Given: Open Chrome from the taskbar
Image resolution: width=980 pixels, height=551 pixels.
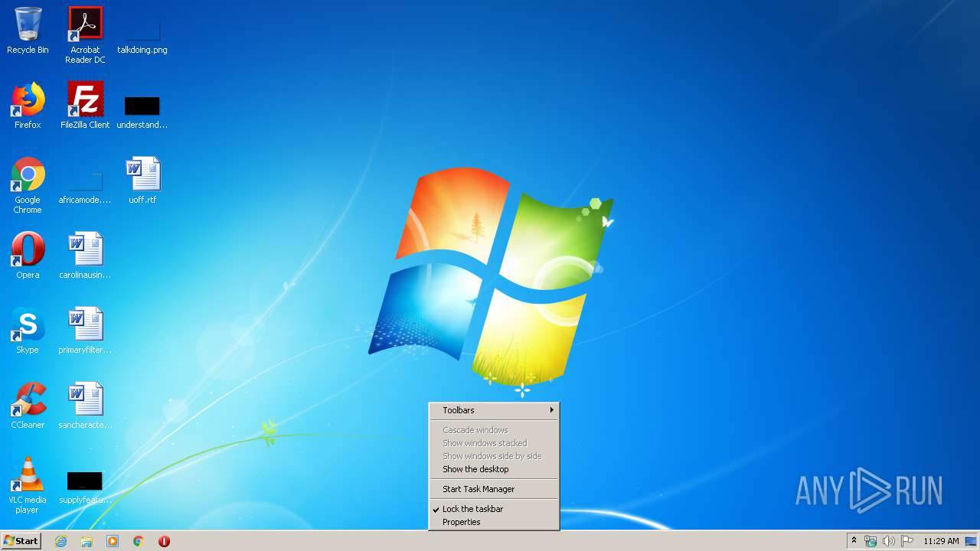Looking at the screenshot, I should 139,541.
